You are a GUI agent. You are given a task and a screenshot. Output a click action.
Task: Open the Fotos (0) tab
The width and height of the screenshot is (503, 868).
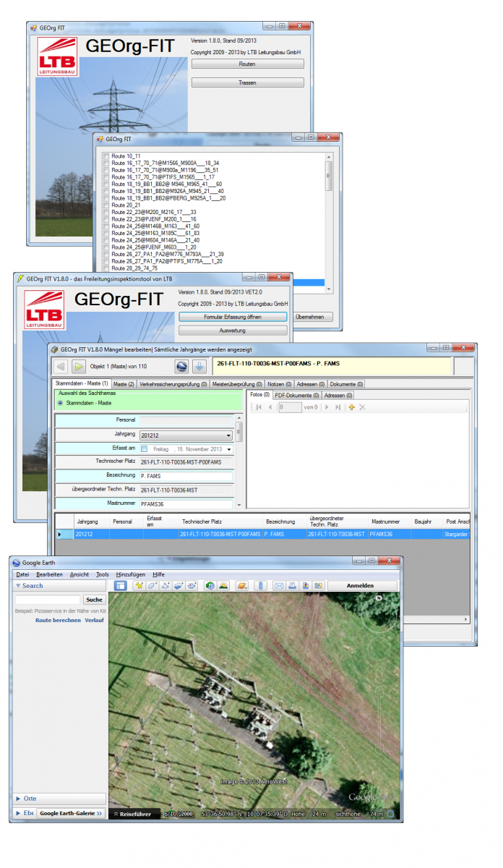pyautogui.click(x=260, y=396)
